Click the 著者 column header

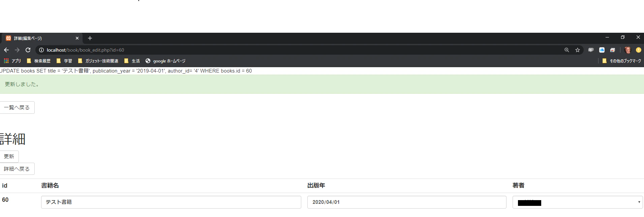(518, 186)
